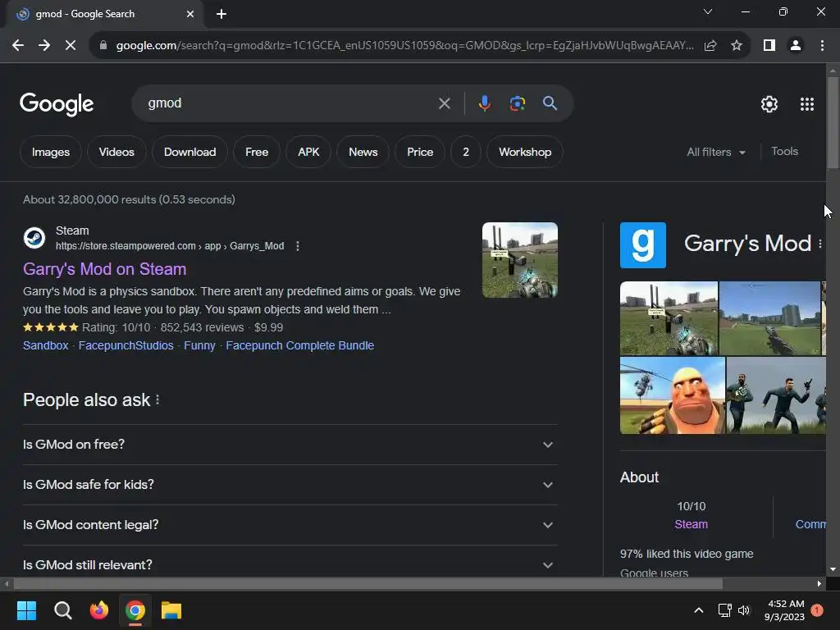Start voice search with microphone icon

484,103
